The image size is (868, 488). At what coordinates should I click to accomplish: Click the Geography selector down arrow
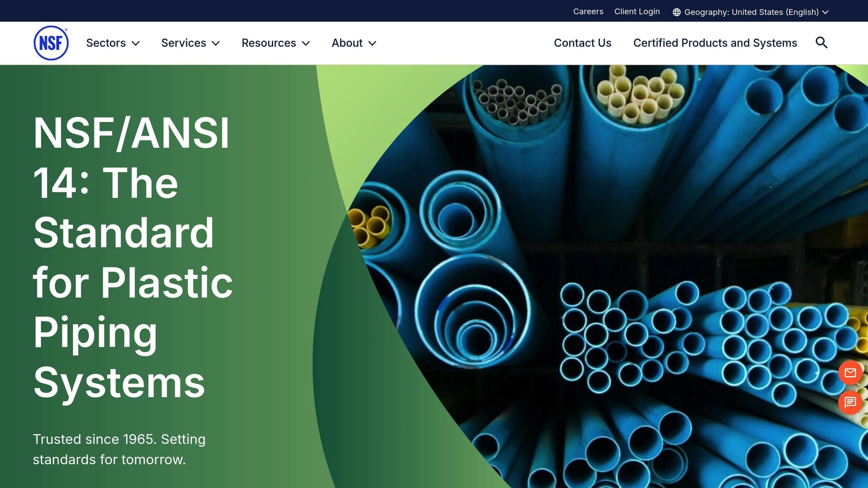pos(825,12)
